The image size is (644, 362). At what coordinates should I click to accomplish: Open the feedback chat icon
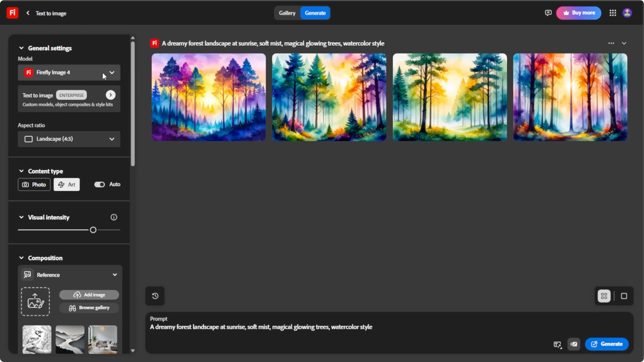click(x=548, y=13)
